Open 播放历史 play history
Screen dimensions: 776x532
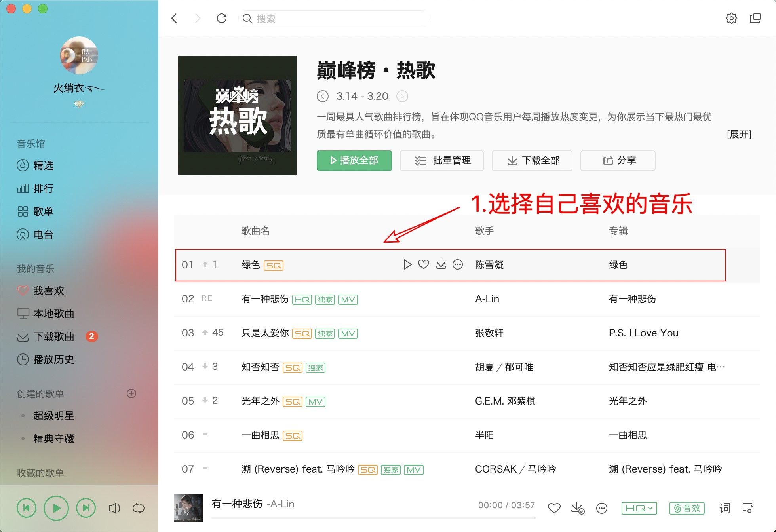(46, 359)
